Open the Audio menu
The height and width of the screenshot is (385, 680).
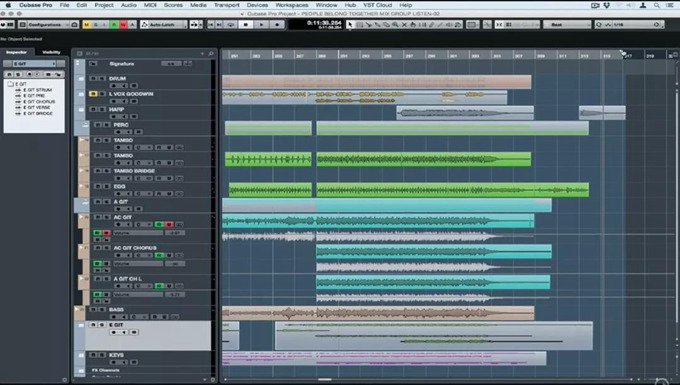(x=129, y=5)
